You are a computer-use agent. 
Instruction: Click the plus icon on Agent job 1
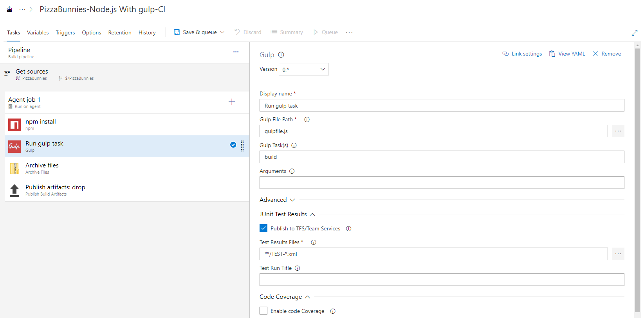232,102
